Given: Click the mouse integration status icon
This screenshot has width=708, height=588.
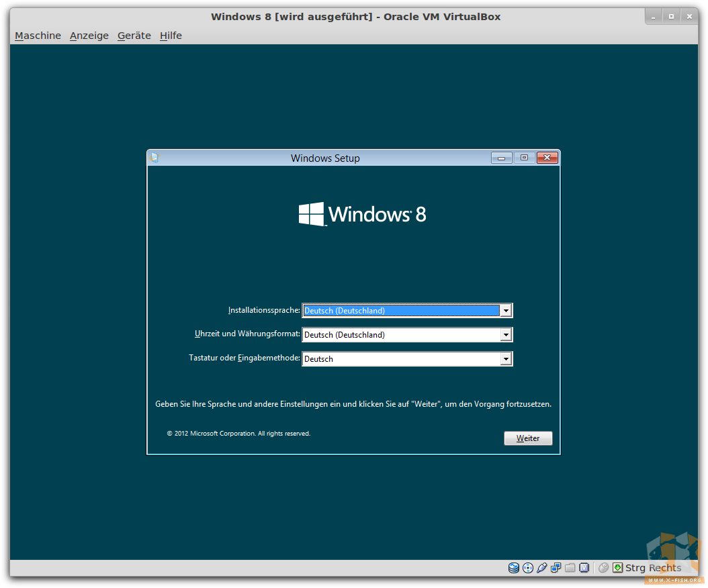Looking at the screenshot, I should 603,568.
